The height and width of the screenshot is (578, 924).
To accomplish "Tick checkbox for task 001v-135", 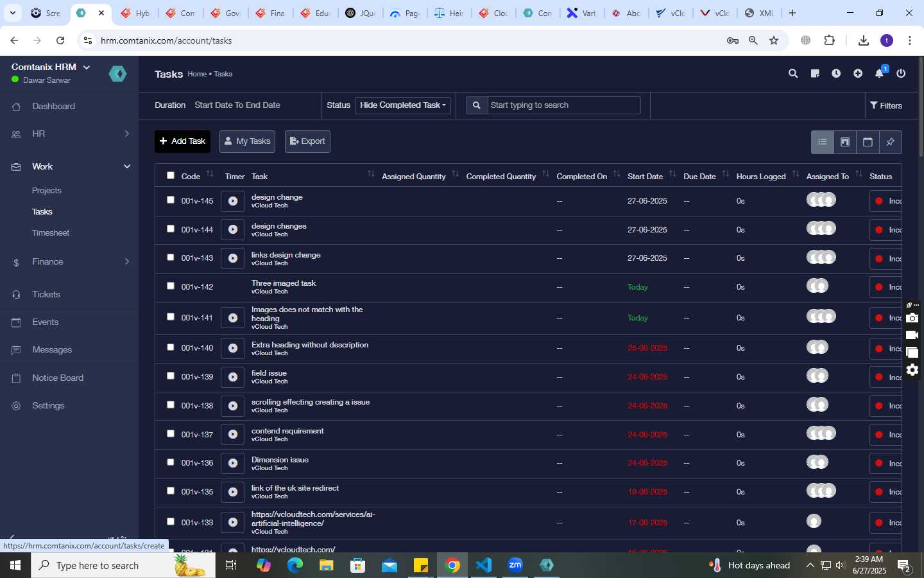I will click(171, 491).
